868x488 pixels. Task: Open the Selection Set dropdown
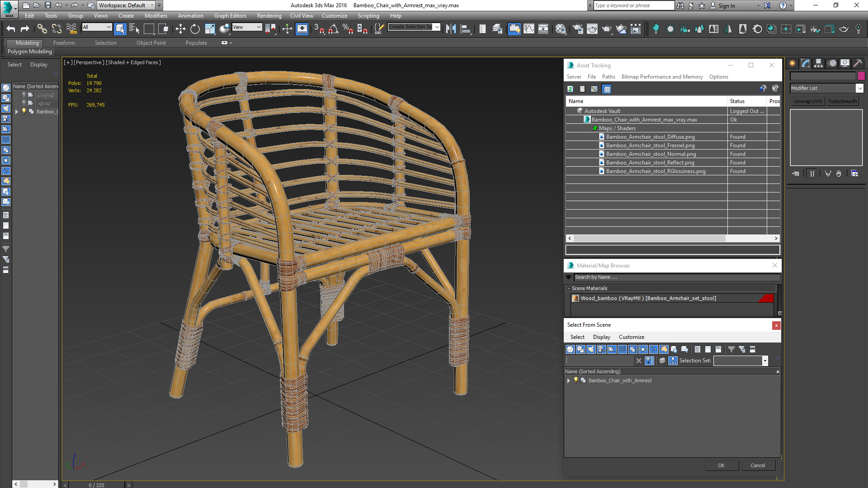click(765, 361)
